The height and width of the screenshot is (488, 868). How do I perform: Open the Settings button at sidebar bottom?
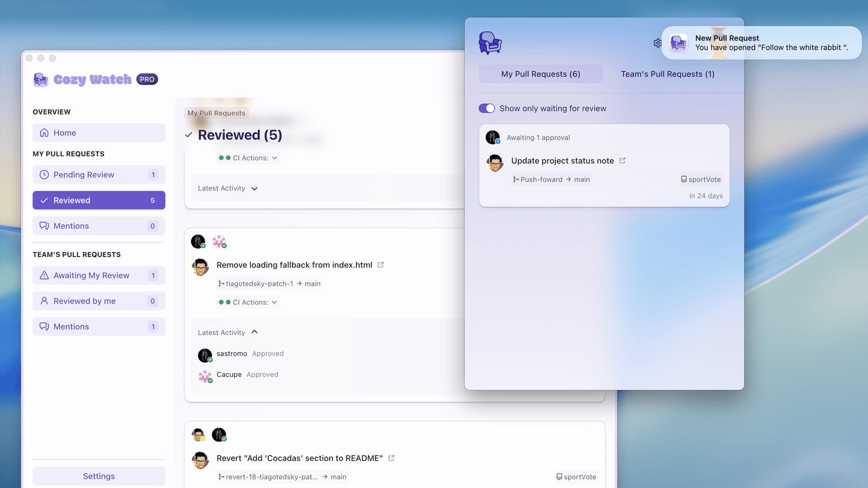(99, 476)
